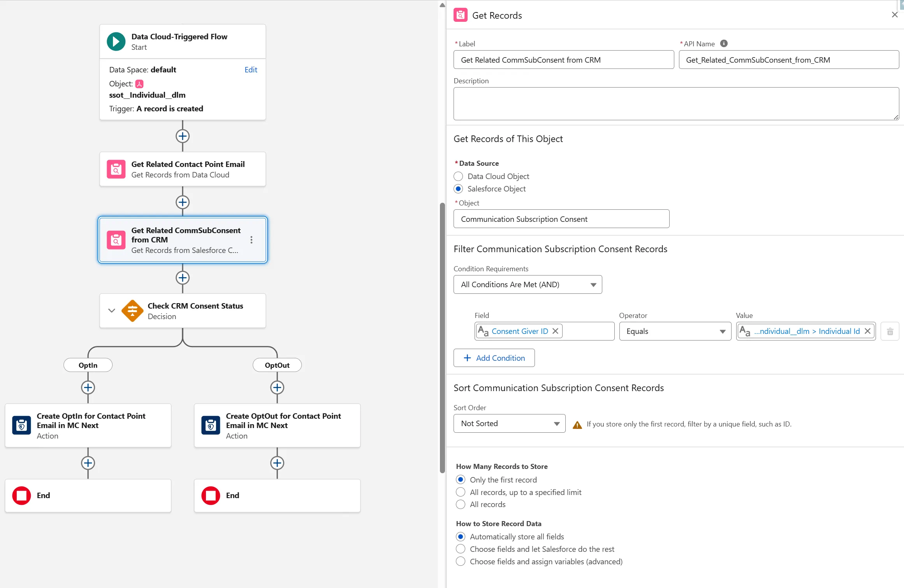Screen dimensions: 904x588
Task: Click the sort order warning triangle
Action: [577, 425]
